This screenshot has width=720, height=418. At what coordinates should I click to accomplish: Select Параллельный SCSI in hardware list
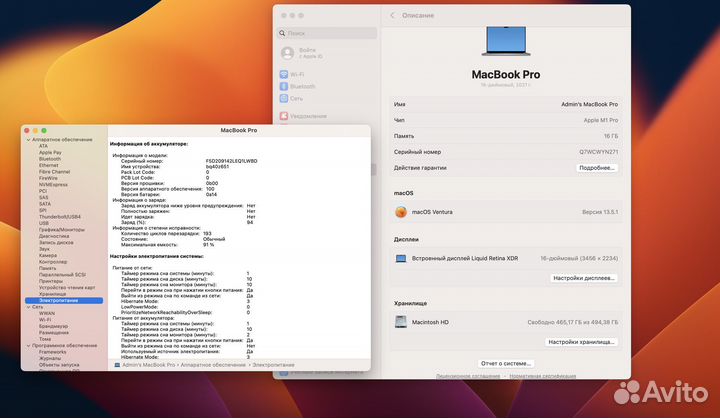tap(62, 275)
